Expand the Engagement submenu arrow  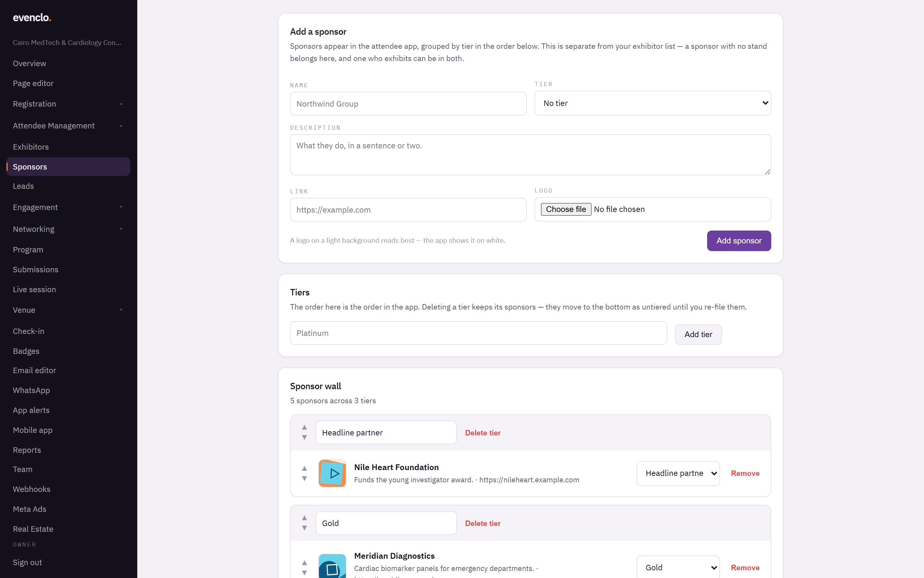click(x=121, y=207)
